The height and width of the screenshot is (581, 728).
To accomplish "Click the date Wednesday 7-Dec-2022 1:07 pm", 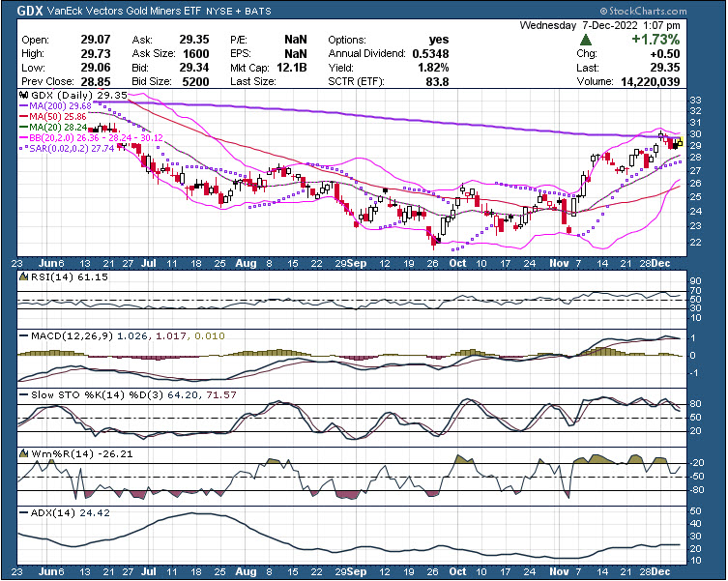I will tap(599, 25).
